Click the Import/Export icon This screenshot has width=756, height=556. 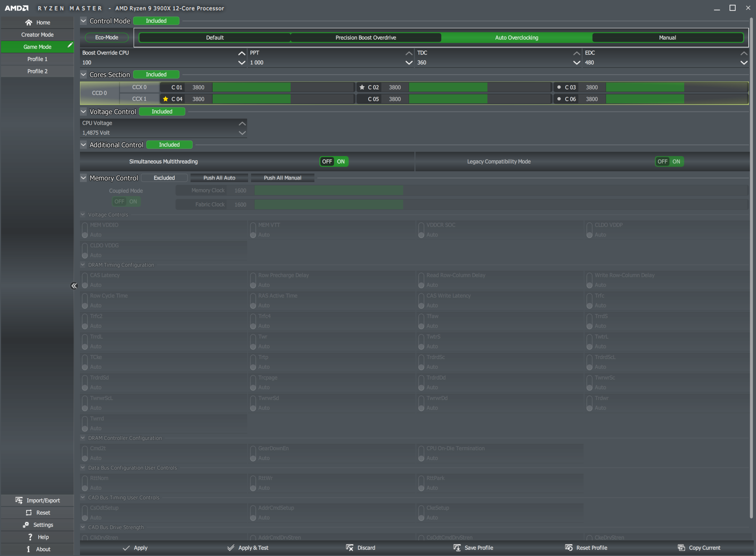coord(19,500)
